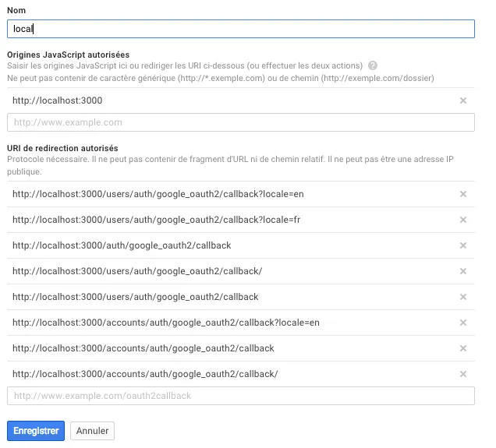Click users callback?locale=en URI text
The height and width of the screenshot is (448, 496).
point(157,195)
